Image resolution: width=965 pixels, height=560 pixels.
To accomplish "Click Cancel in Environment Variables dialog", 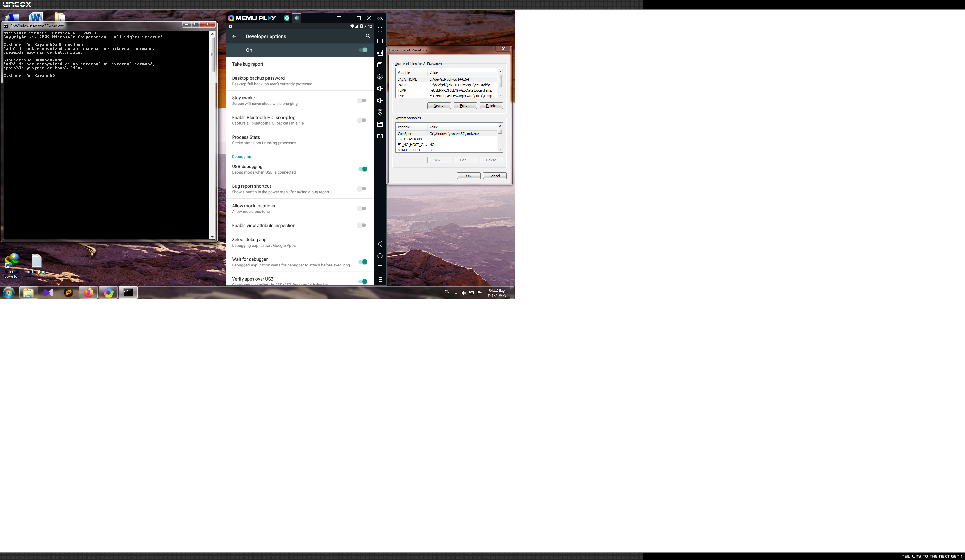I will [494, 176].
